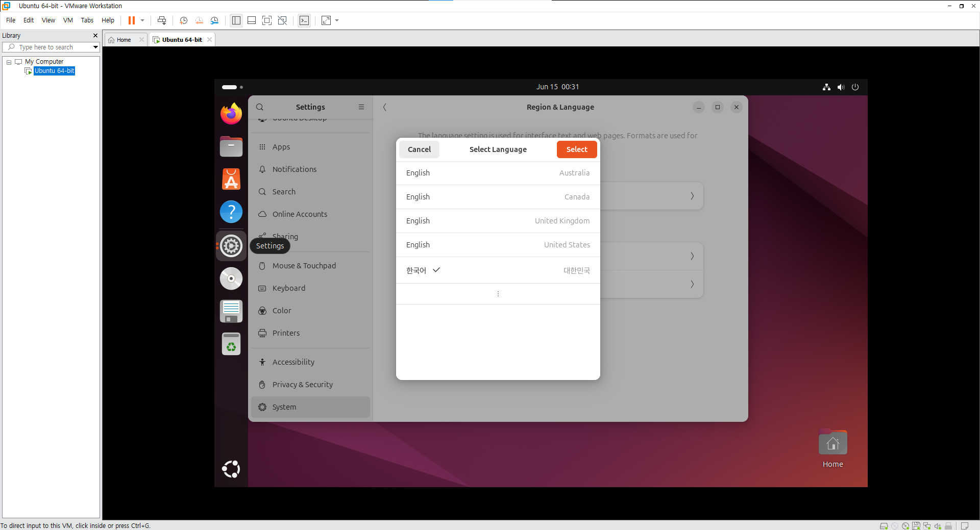Open the clock showing Jun 15 00:31
The image size is (980, 530).
point(557,87)
